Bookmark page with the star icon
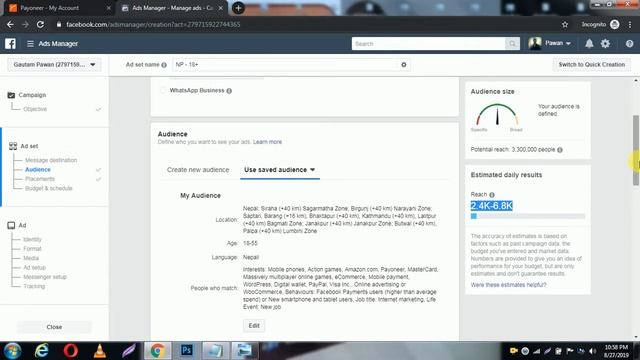The width and height of the screenshot is (640, 360). [x=565, y=24]
